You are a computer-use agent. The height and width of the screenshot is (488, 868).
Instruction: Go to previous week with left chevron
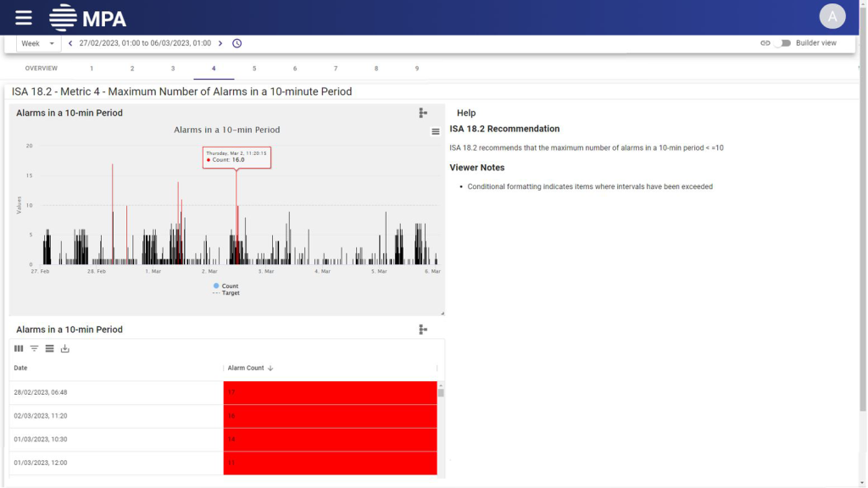pyautogui.click(x=70, y=43)
